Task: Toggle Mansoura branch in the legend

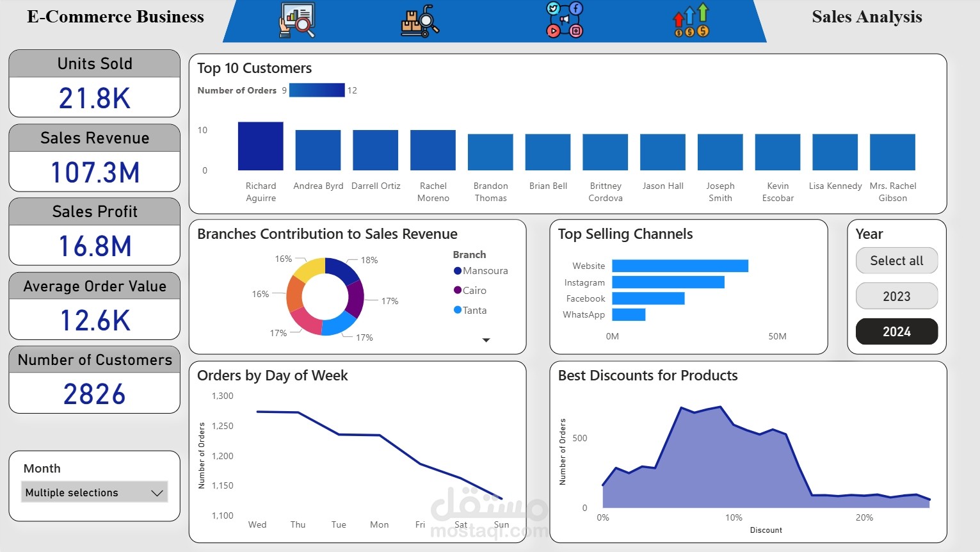Action: (481, 271)
